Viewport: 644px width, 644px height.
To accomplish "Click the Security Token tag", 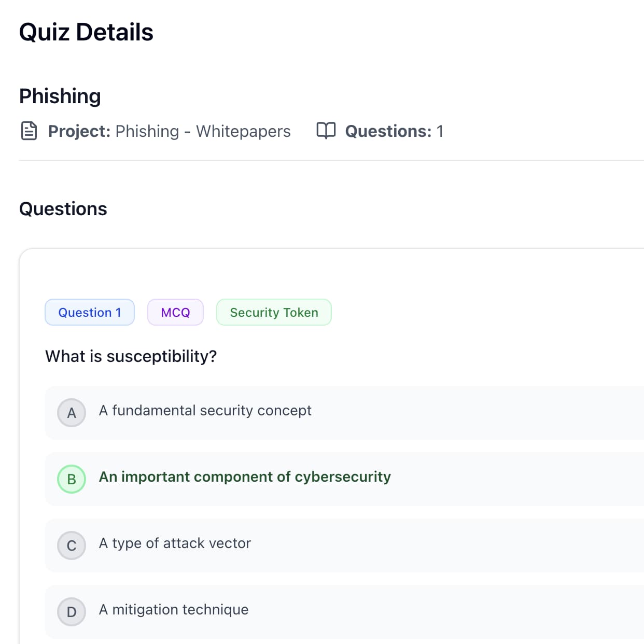I will [274, 312].
